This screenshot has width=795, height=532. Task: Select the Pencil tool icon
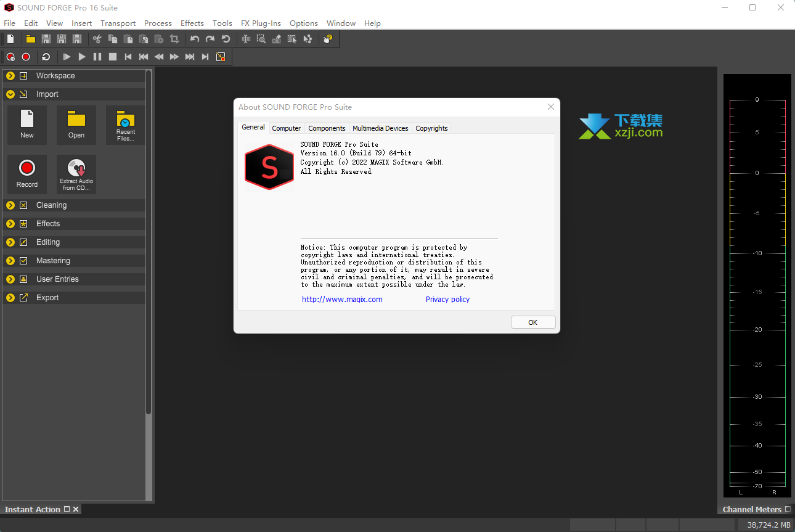click(x=277, y=39)
